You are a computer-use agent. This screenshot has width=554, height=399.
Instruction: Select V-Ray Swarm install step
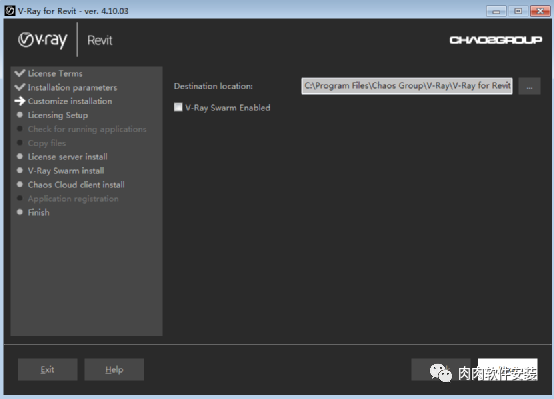66,171
